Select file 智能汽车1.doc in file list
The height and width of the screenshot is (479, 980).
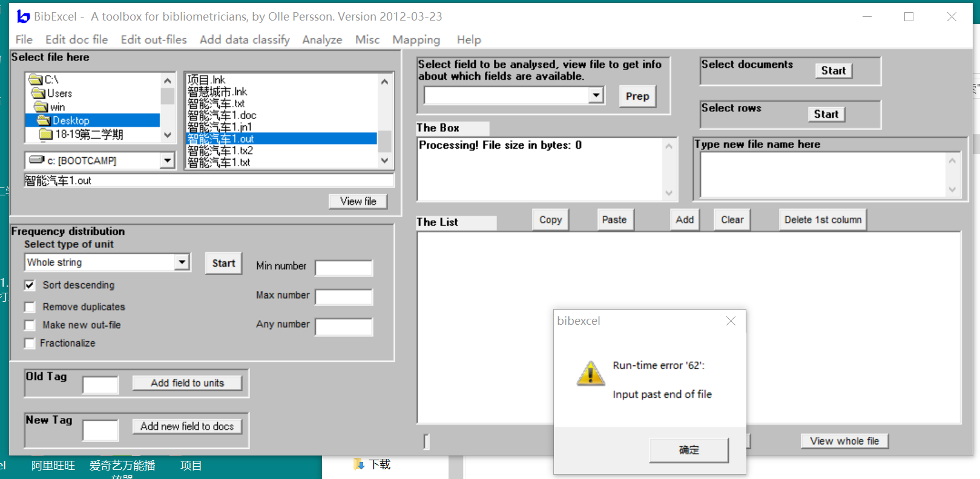tap(222, 115)
